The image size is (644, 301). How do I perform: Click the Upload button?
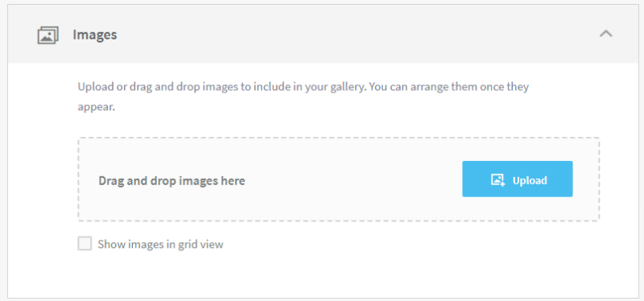[517, 179]
